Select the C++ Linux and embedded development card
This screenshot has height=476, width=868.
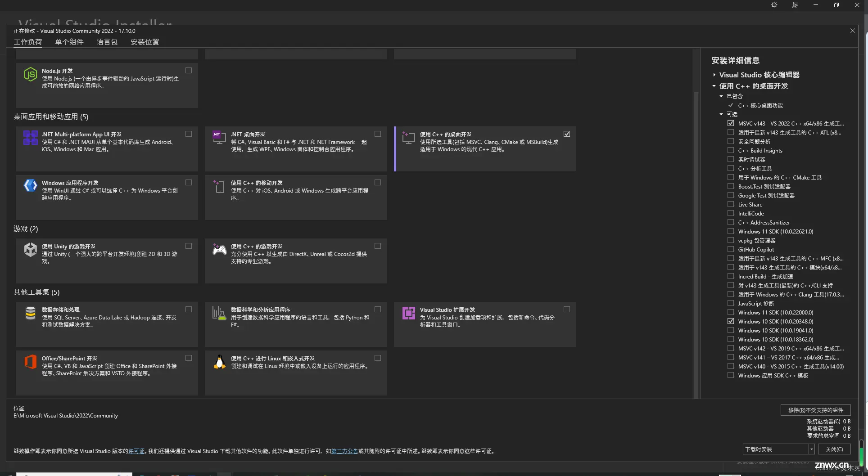296,373
